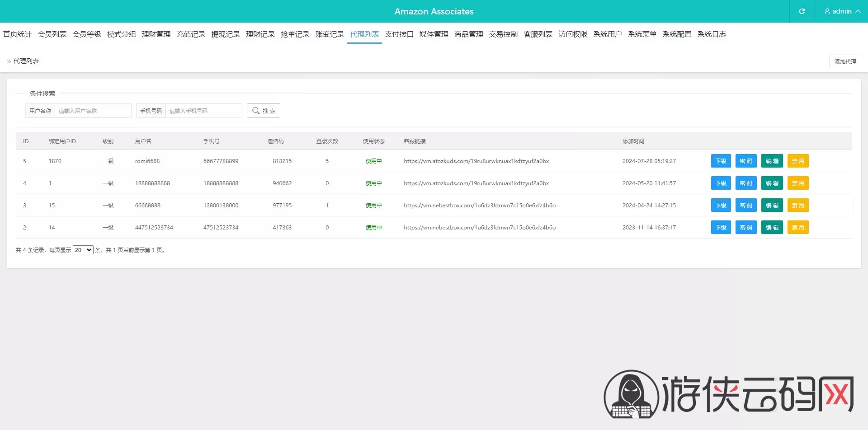The height and width of the screenshot is (430, 868).
Task: Click the 代理列表 breadcrumb text
Action: tap(26, 61)
